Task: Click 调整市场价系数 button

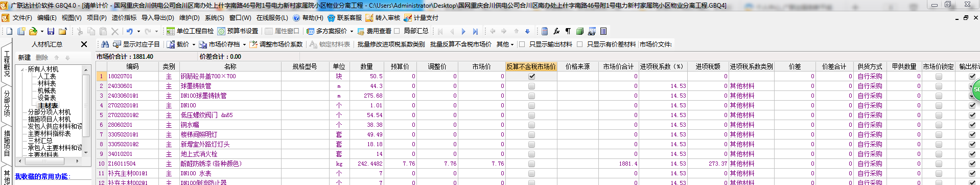Action: [276, 44]
